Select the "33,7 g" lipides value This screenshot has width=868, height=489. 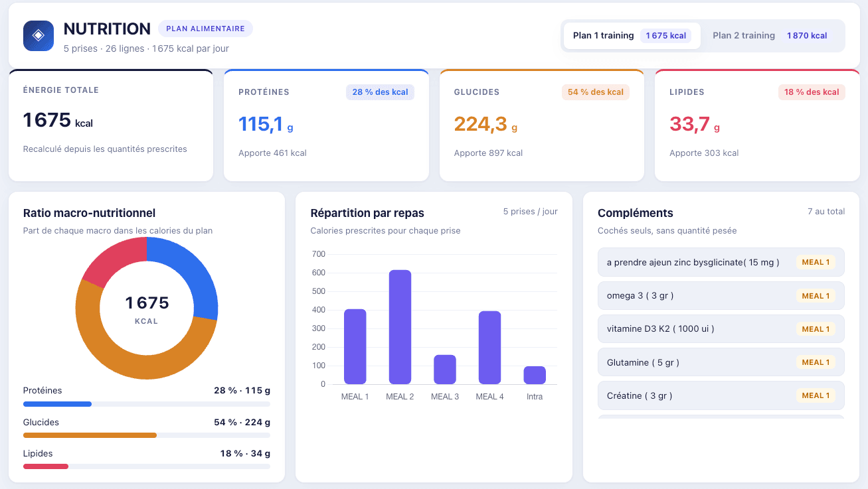695,124
